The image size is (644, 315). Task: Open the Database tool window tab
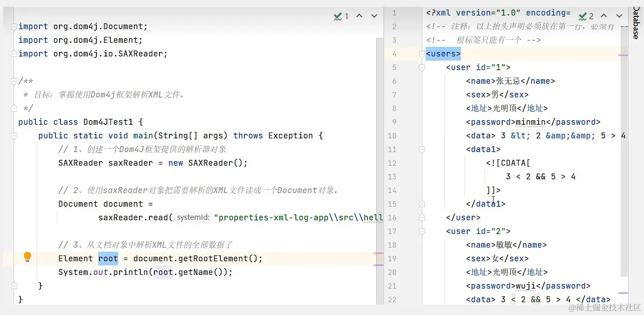coord(636,23)
